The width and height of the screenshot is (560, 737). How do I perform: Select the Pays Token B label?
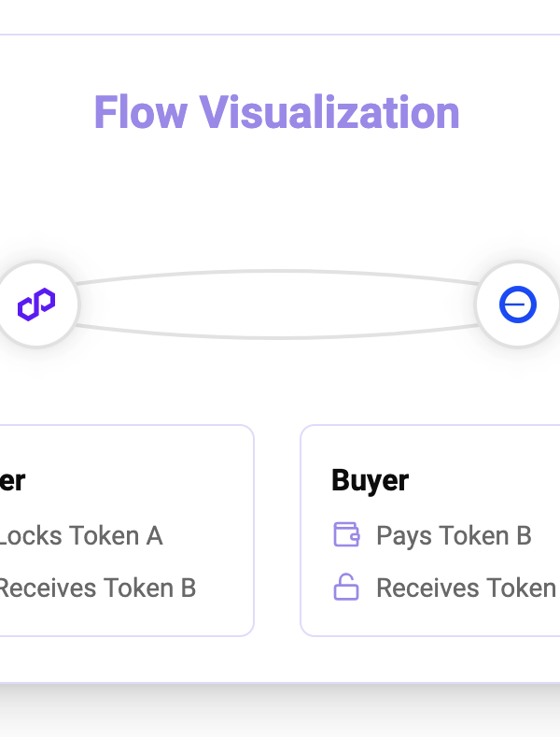click(x=454, y=535)
